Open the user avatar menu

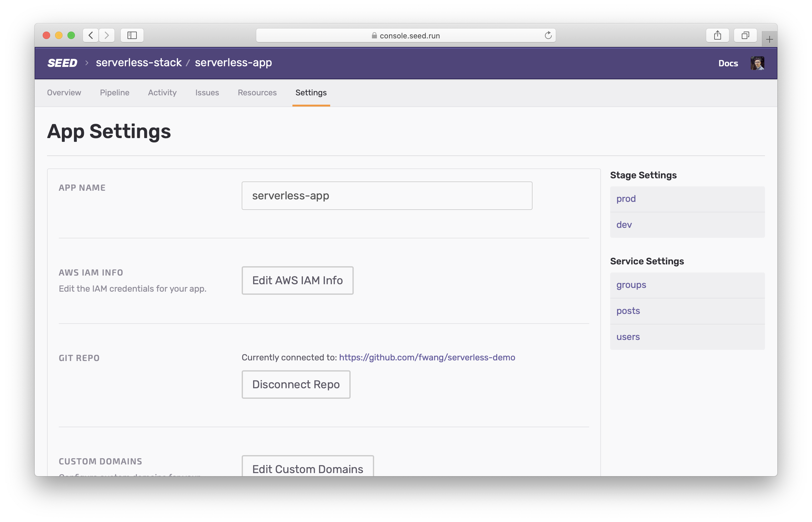click(757, 63)
